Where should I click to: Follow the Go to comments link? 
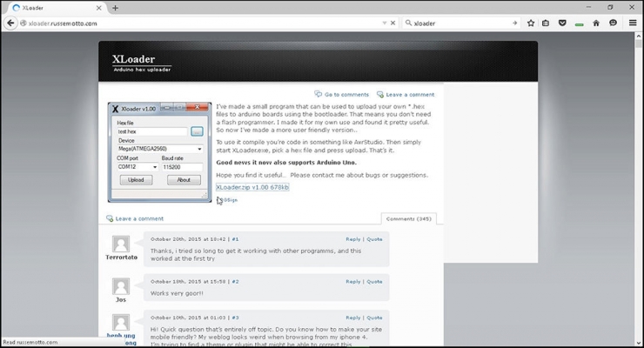[342, 94]
